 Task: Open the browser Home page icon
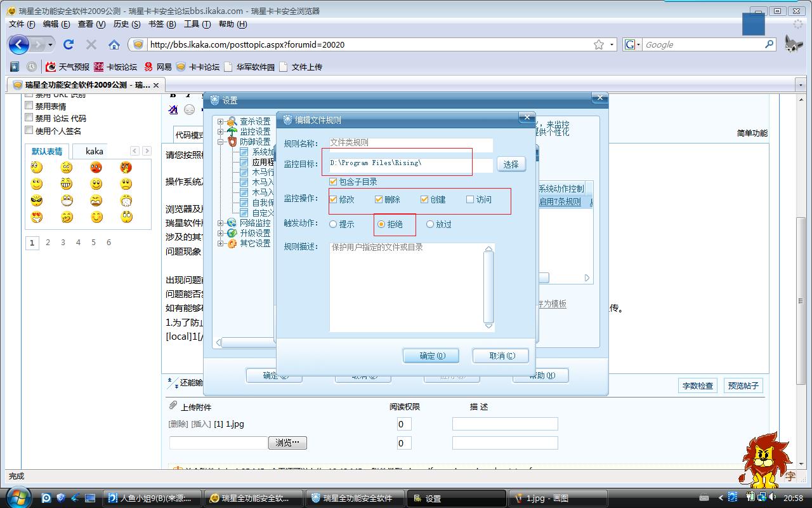[114, 44]
